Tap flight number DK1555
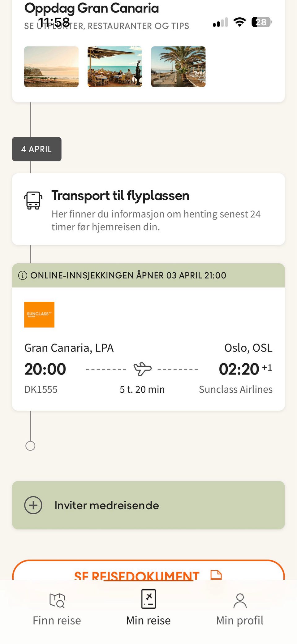297x644 pixels. pyautogui.click(x=41, y=389)
